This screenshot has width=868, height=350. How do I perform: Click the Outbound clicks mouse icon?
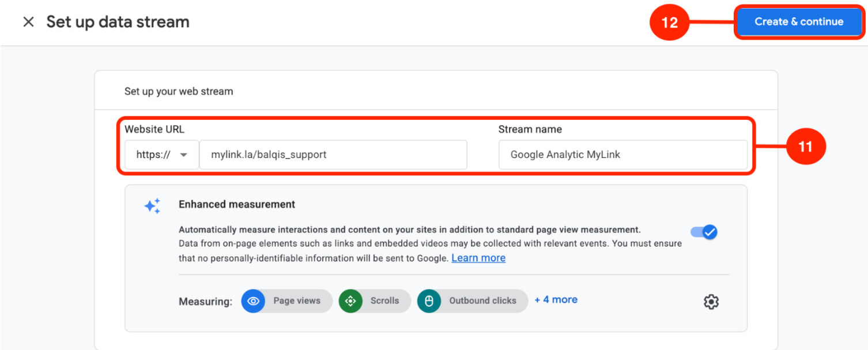[429, 301]
